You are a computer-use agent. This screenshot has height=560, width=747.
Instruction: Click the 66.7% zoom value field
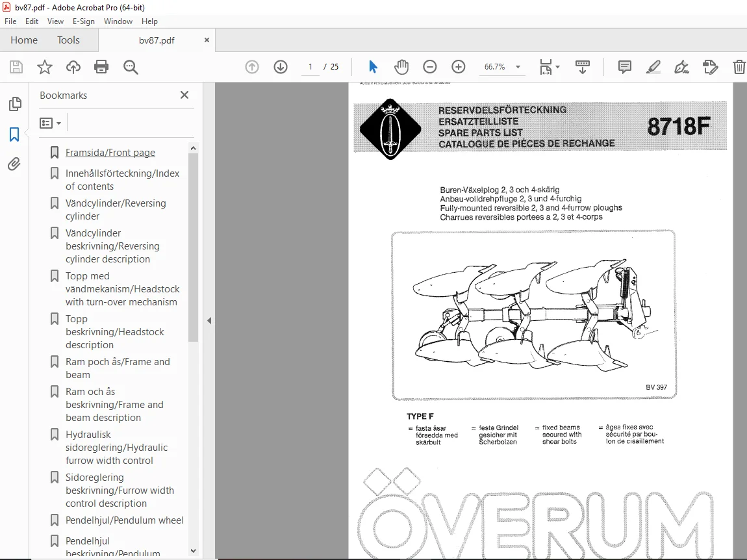(x=494, y=67)
